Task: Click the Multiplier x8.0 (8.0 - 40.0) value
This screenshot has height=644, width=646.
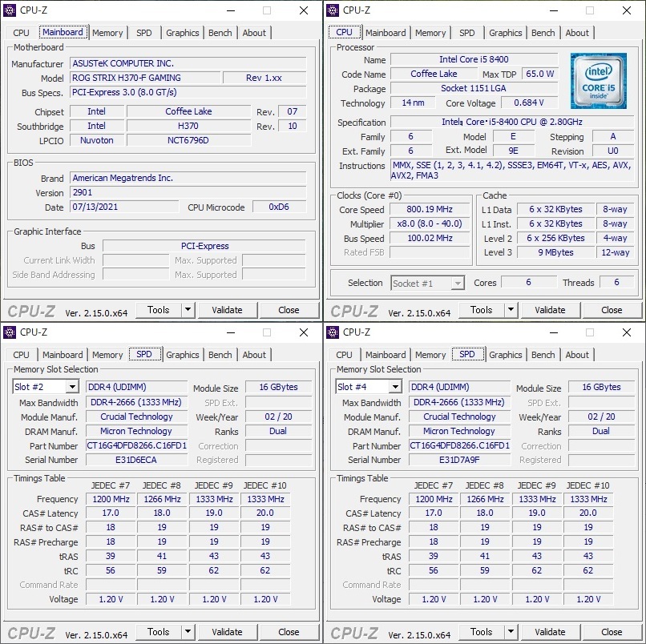Action: (x=430, y=223)
